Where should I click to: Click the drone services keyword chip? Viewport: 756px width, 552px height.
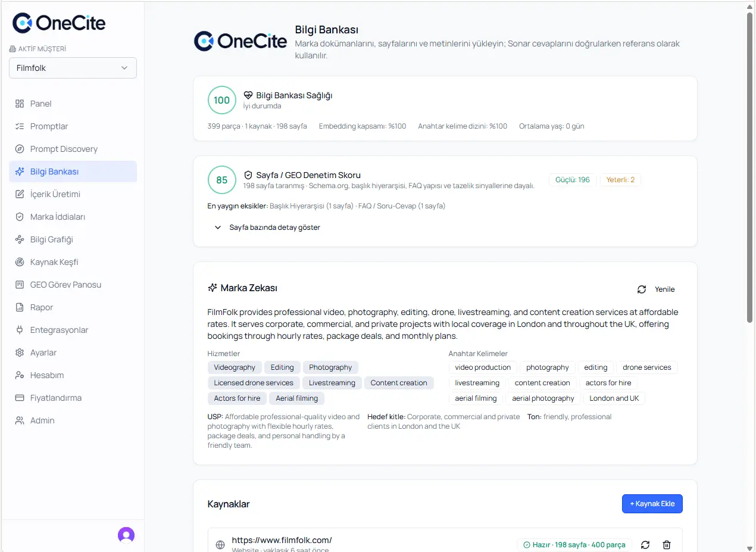[x=647, y=367]
